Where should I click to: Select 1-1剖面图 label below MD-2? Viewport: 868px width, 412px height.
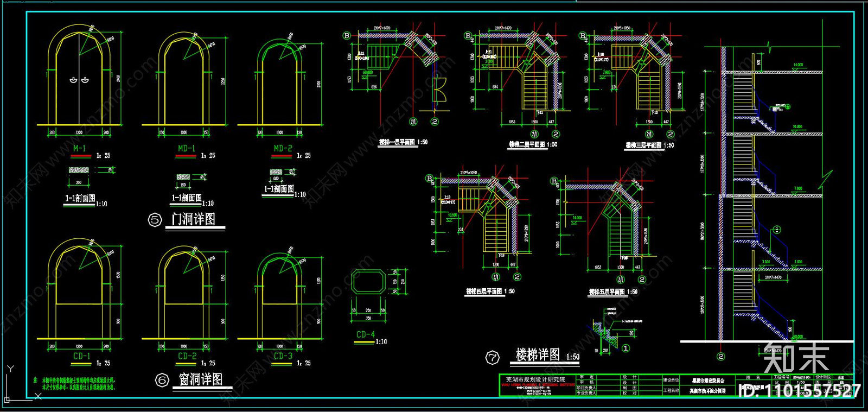click(x=279, y=189)
